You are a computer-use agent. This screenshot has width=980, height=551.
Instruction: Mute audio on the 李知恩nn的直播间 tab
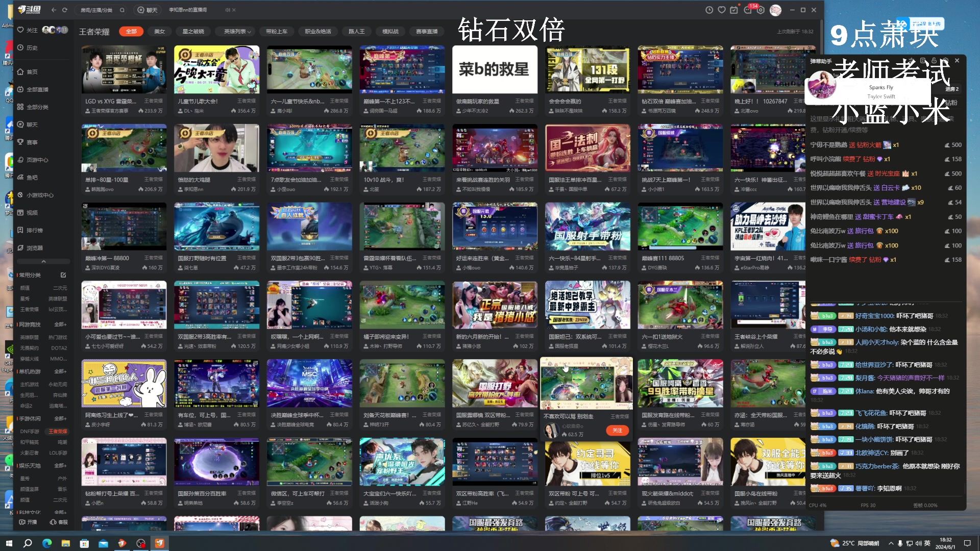[x=227, y=10]
